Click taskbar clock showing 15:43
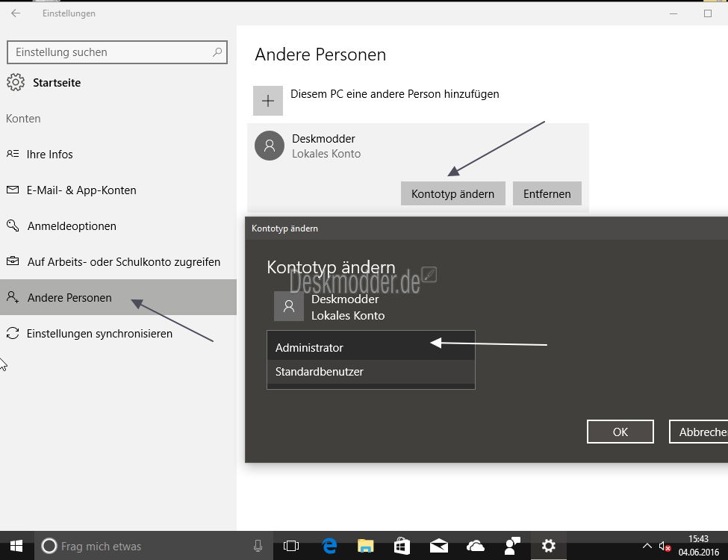Screen dimensions: 728x560 698,546
